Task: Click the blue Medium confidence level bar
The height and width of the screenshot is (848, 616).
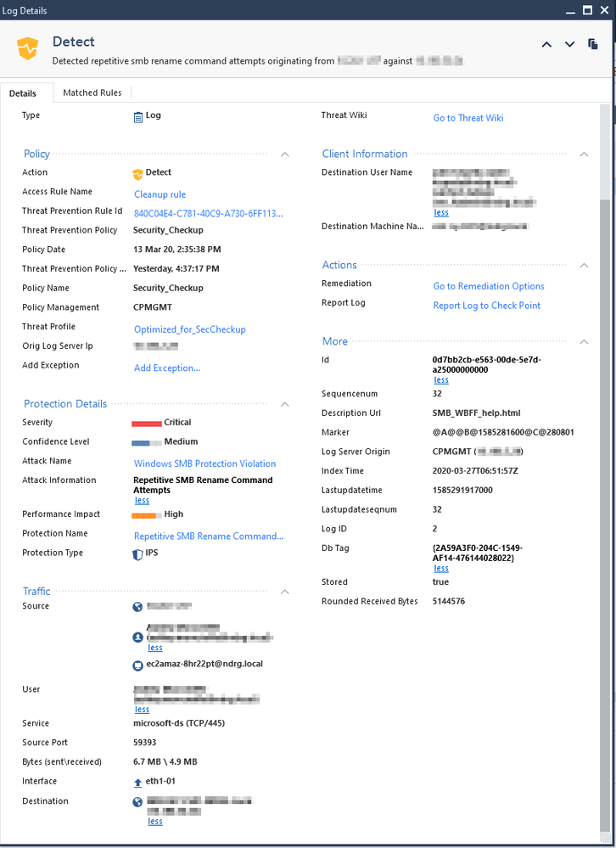Action: point(147,443)
